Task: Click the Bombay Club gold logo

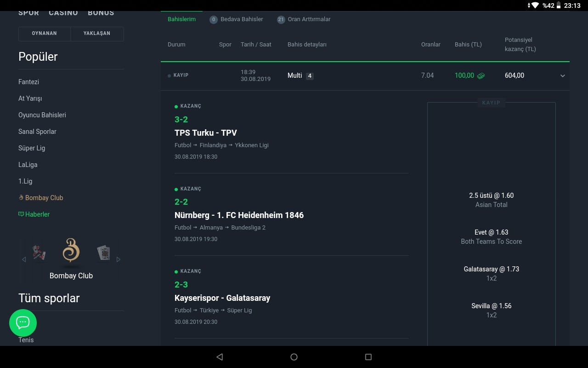Action: [x=71, y=250]
